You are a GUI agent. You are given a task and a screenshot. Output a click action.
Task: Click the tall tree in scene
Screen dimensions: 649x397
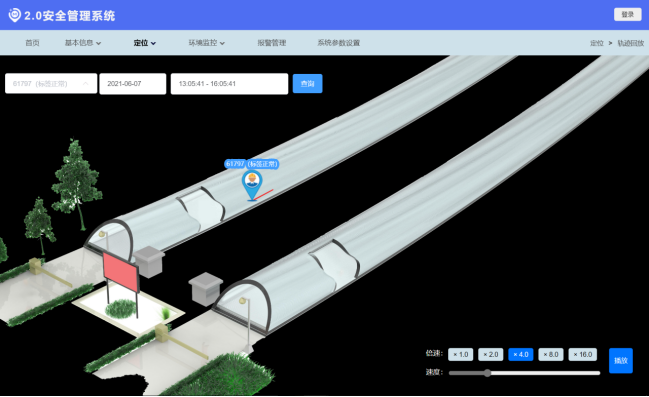(x=76, y=184)
